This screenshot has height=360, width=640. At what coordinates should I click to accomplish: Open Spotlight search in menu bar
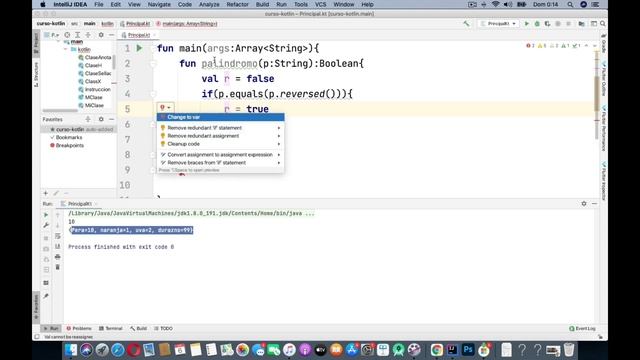point(570,4)
